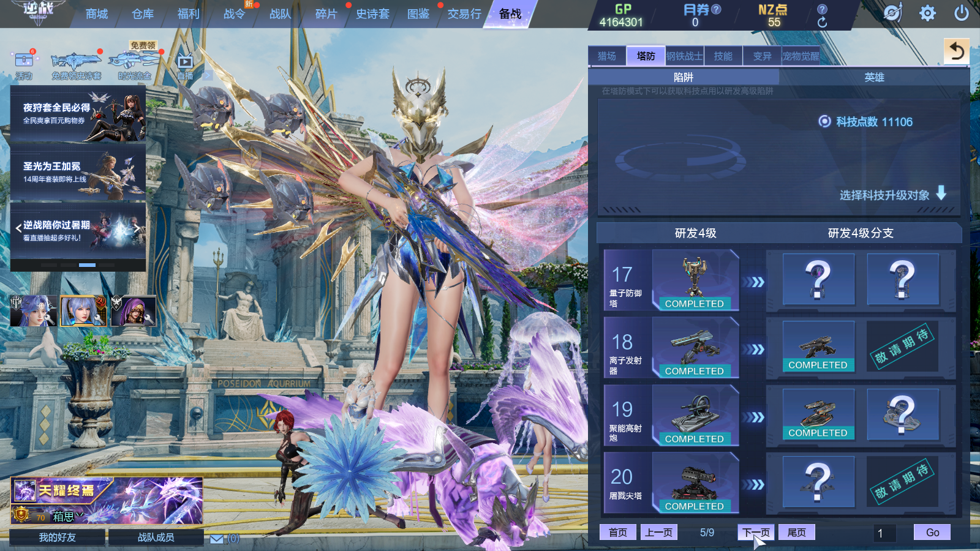
Task: Switch to the 钢铁战士 tab
Action: (684, 56)
